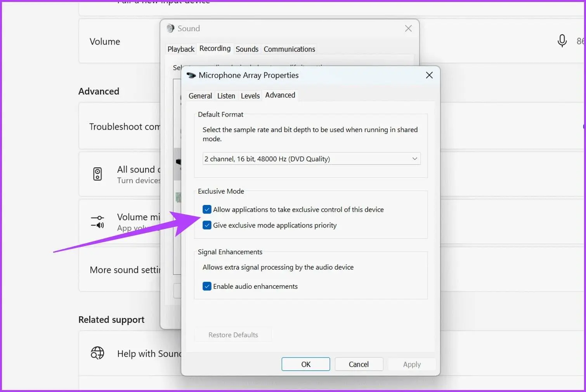
Task: Click the Signal Enhancements group label
Action: [230, 252]
